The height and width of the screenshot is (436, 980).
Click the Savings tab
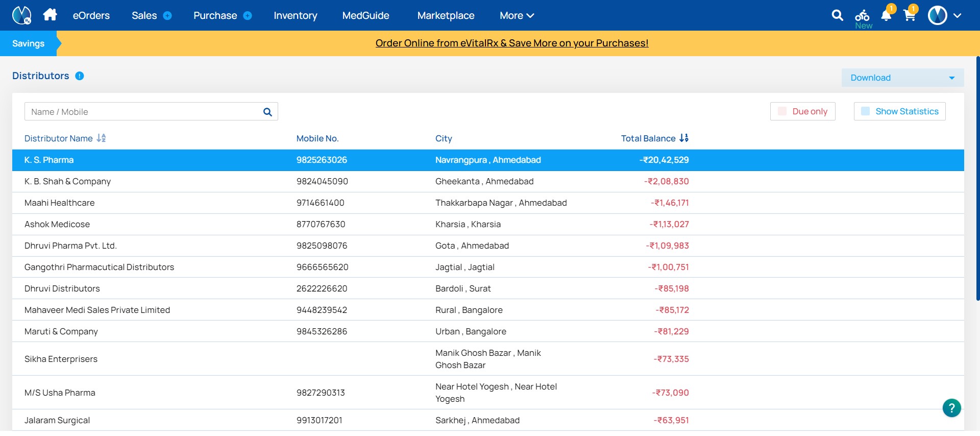click(x=29, y=43)
